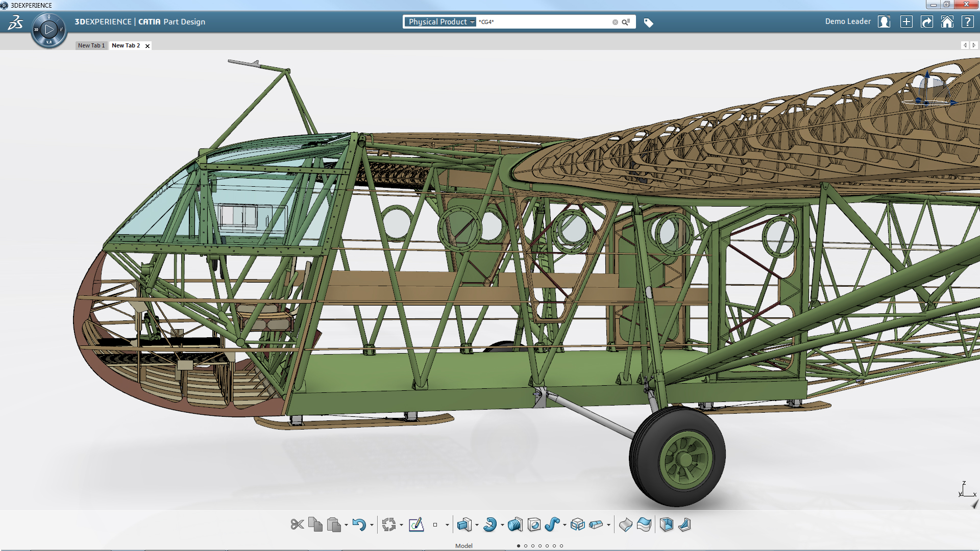
Task: Click the Positioned Sketch icon
Action: (416, 524)
